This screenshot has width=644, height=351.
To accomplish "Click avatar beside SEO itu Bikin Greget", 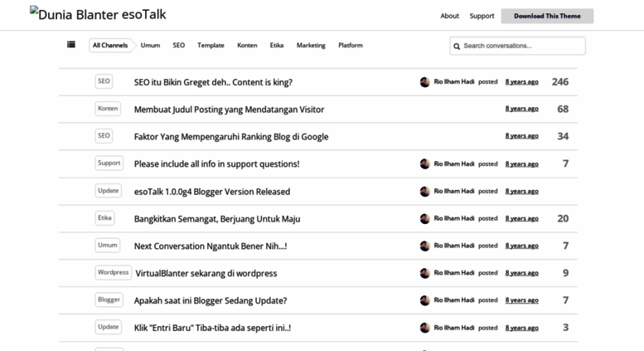I will (424, 82).
